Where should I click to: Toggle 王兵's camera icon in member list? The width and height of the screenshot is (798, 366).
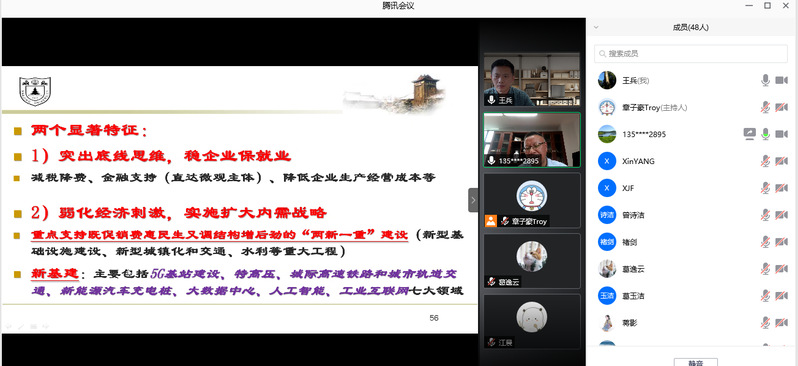click(781, 80)
